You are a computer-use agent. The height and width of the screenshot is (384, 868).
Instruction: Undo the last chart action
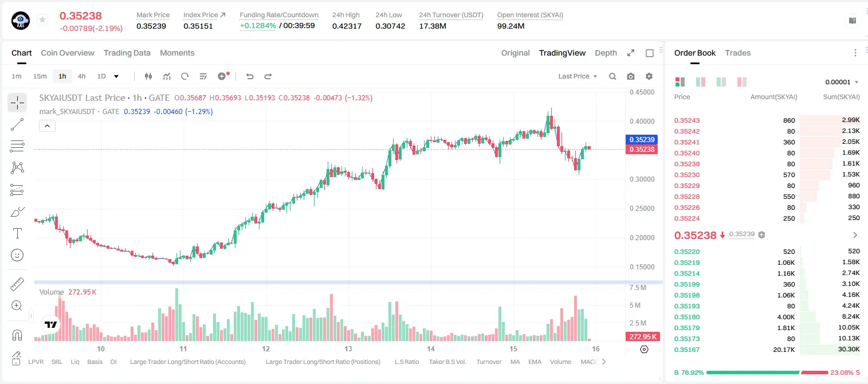tap(249, 76)
